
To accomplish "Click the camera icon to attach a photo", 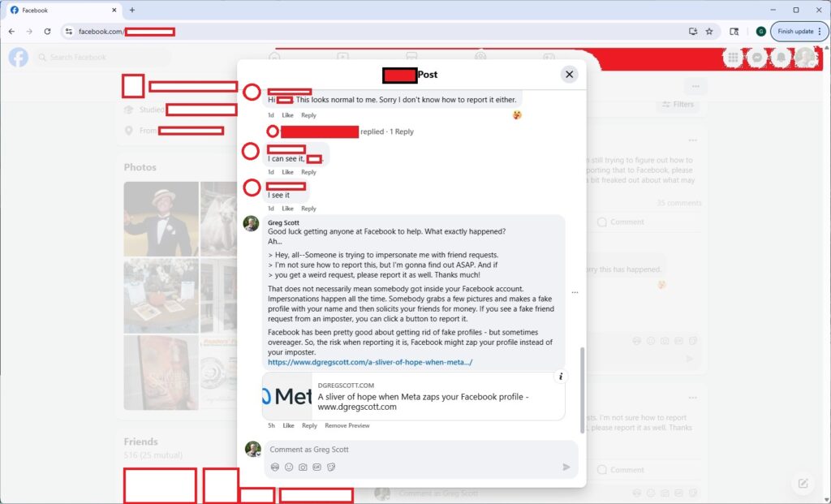I will pos(301,467).
